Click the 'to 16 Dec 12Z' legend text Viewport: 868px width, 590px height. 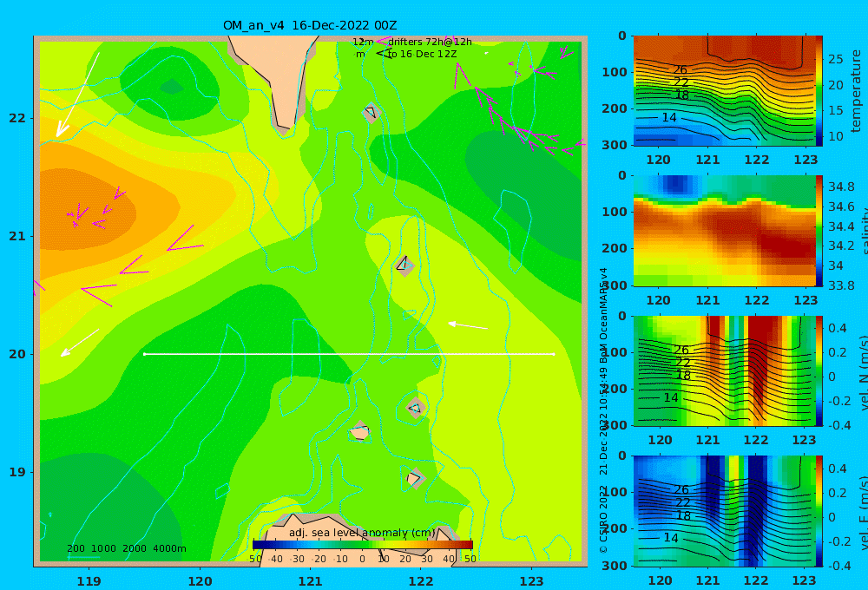point(422,54)
